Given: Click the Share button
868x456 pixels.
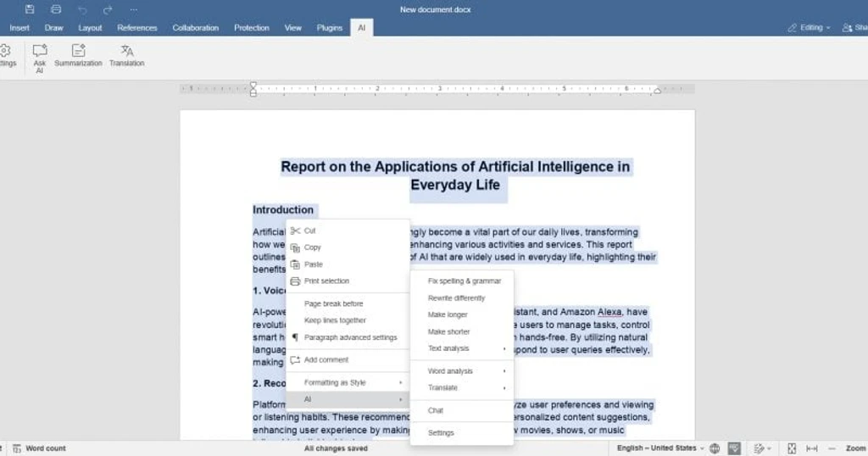Looking at the screenshot, I should click(854, 28).
